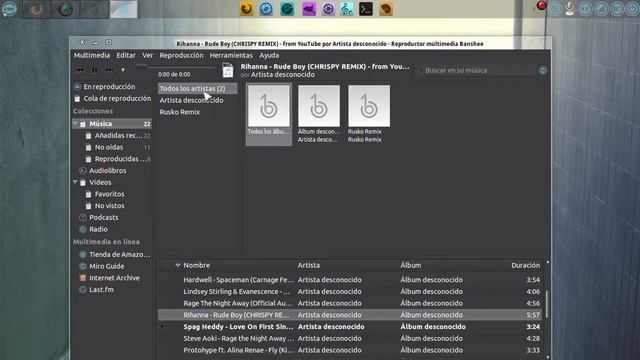Sort tracks by the Duración column
This screenshot has width=640, height=360.
pyautogui.click(x=525, y=265)
